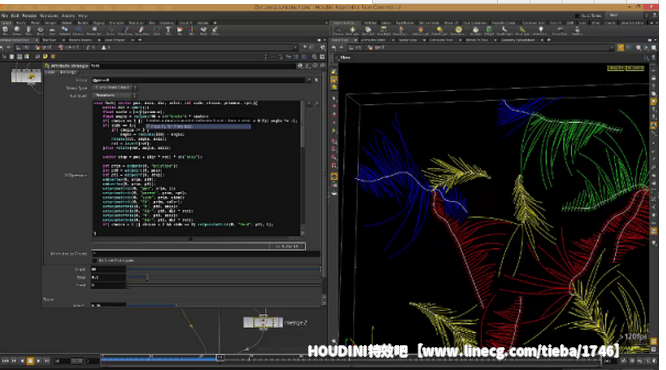Jump to the first frame

click(5, 361)
